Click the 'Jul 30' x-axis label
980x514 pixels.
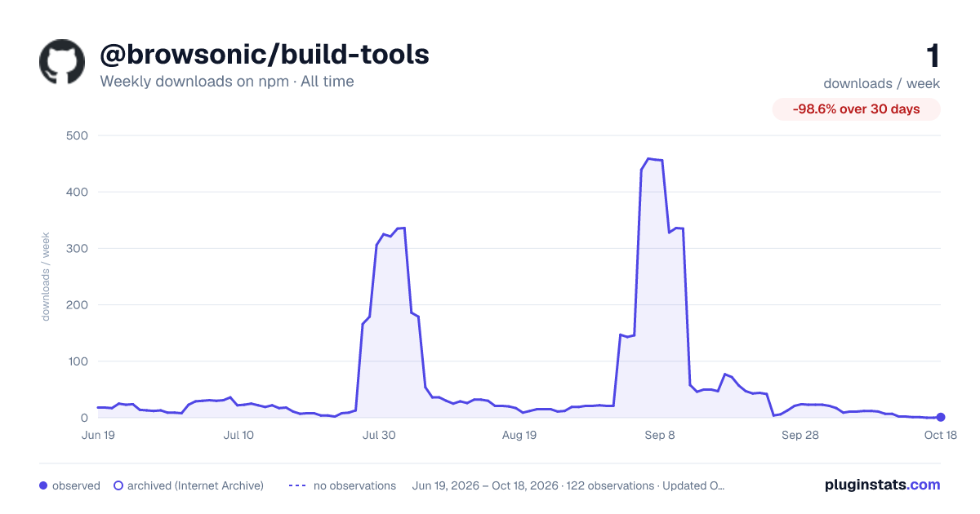coord(379,435)
